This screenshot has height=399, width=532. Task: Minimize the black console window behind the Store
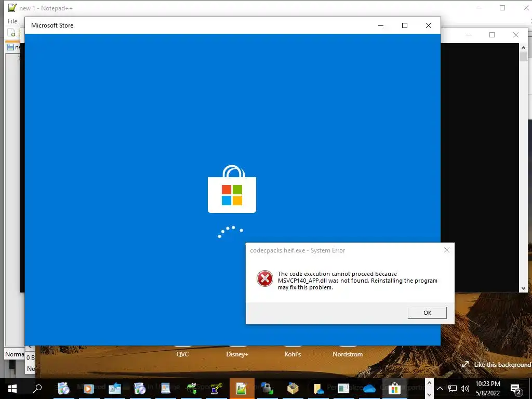click(469, 35)
